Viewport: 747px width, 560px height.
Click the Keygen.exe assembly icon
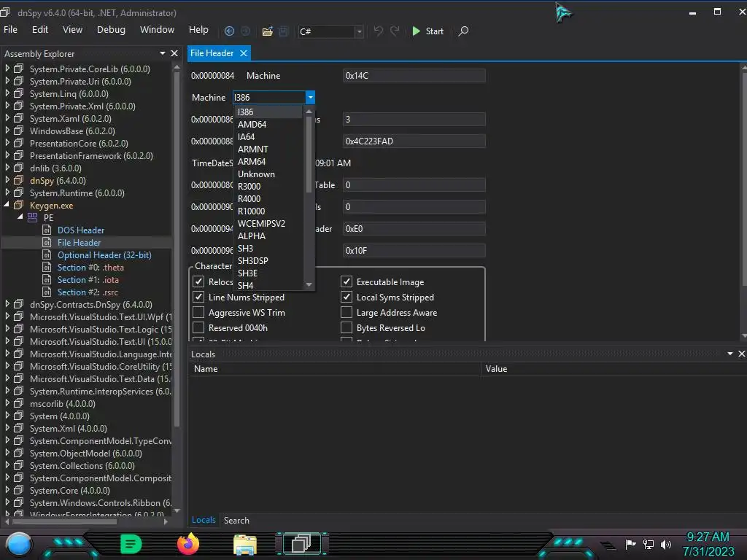[18, 205]
